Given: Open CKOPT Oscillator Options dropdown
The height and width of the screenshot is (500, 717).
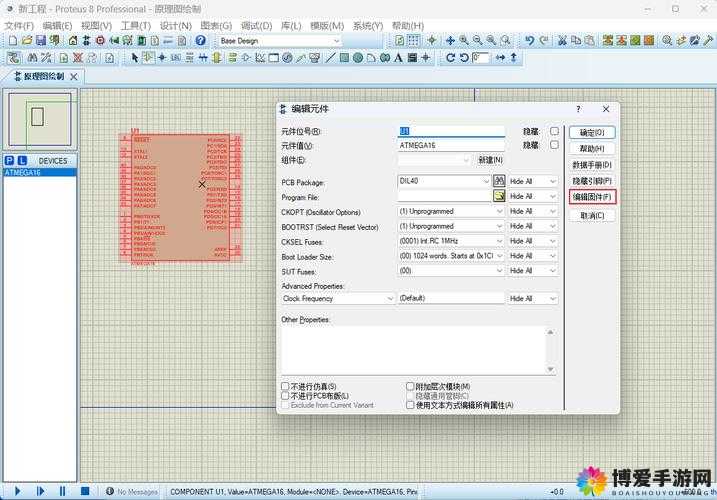Looking at the screenshot, I should click(499, 211).
